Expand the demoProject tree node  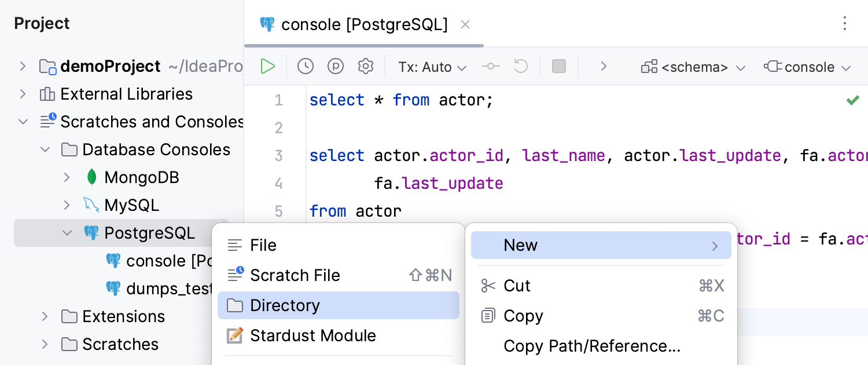pyautogui.click(x=23, y=66)
